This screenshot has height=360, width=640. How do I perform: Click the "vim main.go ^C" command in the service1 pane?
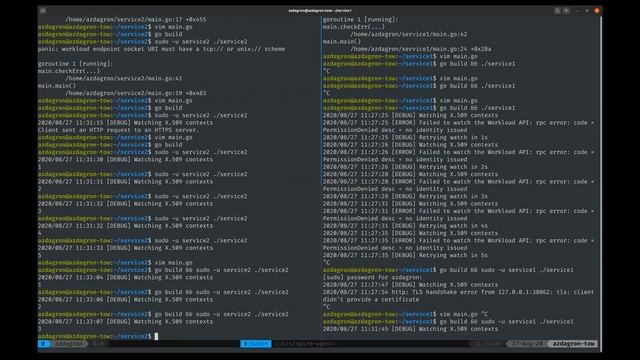463,314
